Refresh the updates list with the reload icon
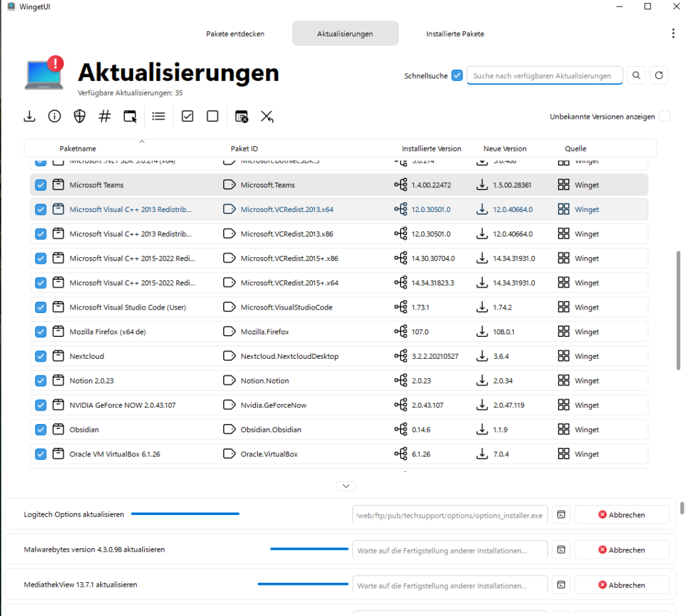Screen dimensions: 691x616 pos(658,75)
